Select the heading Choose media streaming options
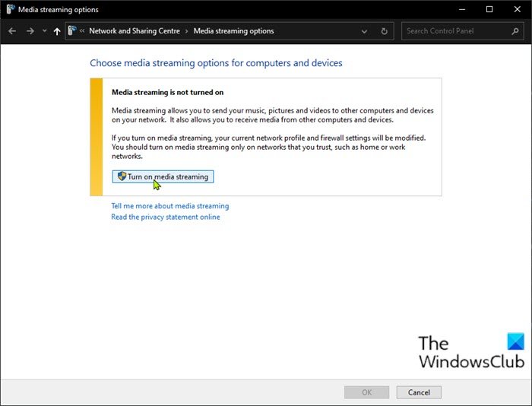Image resolution: width=532 pixels, height=406 pixels. [x=216, y=63]
